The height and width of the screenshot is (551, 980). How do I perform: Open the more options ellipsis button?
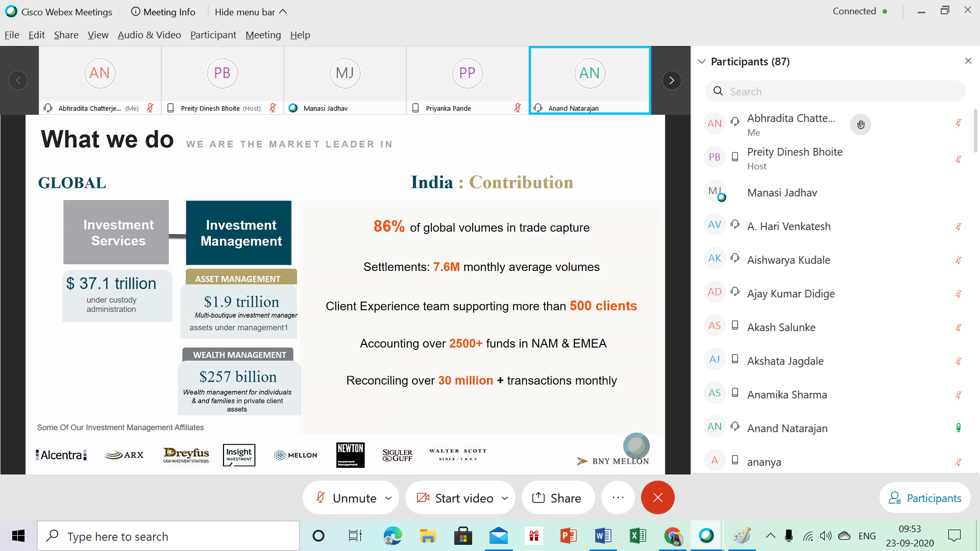618,497
